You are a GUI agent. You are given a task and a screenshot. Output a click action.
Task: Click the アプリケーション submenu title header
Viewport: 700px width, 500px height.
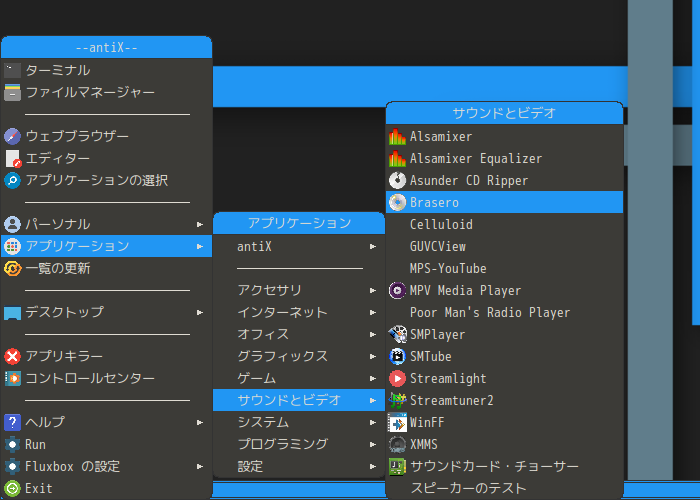[x=299, y=223]
